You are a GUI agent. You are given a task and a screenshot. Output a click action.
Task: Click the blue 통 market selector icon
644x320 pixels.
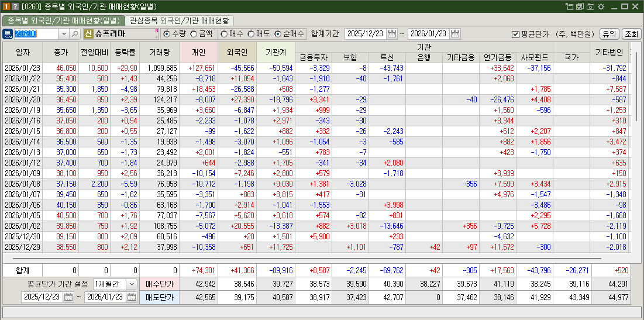pos(8,34)
